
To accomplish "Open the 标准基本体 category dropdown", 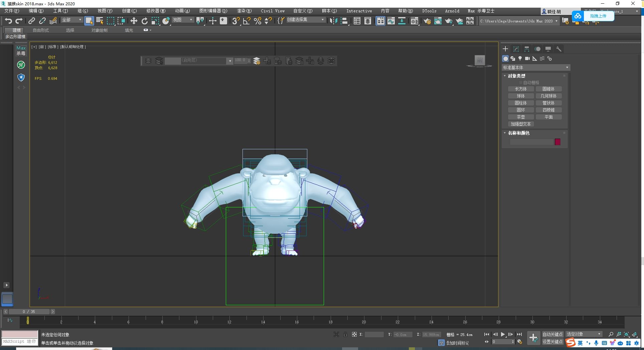I will tap(536, 67).
